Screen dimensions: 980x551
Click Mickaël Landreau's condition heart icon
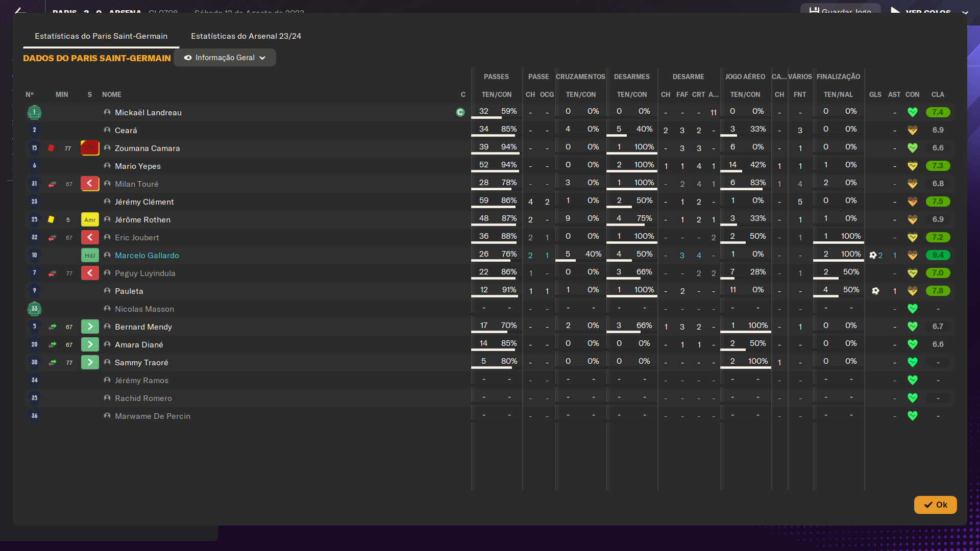pyautogui.click(x=913, y=113)
